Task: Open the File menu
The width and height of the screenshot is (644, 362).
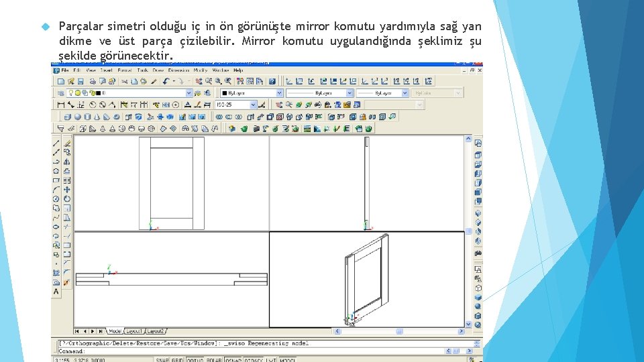Action: [x=65, y=70]
